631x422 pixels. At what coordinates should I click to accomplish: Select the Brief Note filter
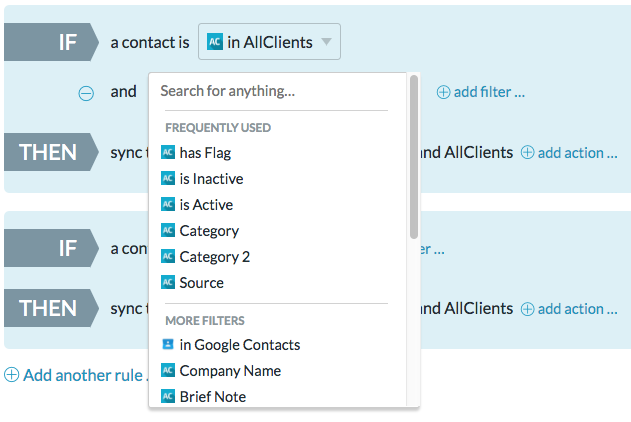click(212, 397)
